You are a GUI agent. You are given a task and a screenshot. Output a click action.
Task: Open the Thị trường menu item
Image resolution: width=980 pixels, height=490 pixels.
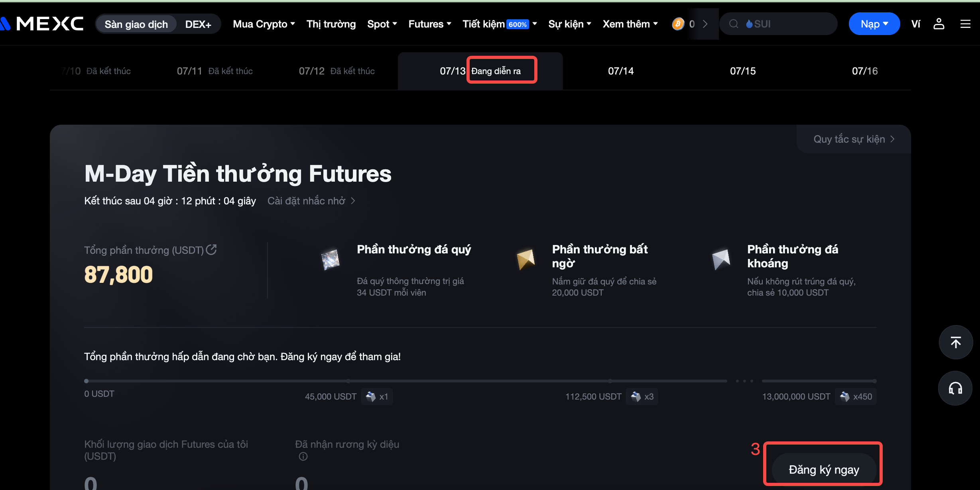click(x=331, y=24)
